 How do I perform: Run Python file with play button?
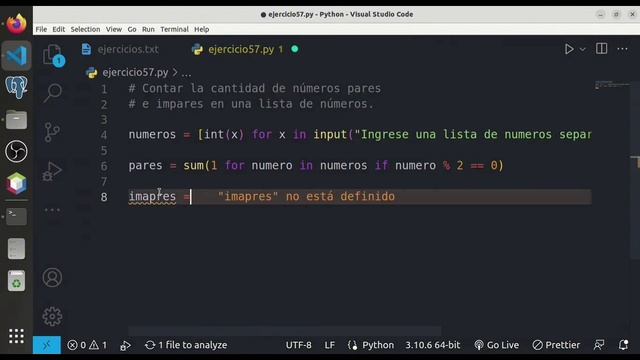click(x=569, y=49)
